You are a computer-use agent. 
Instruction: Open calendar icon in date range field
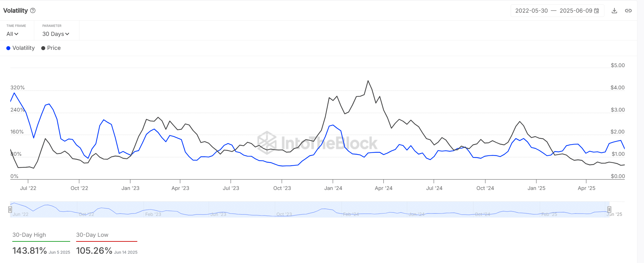point(596,11)
